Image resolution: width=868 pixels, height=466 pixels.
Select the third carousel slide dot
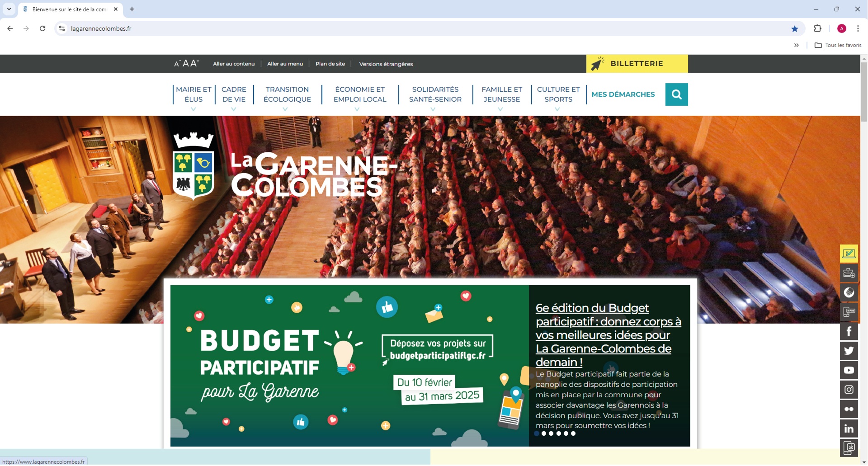click(x=551, y=434)
